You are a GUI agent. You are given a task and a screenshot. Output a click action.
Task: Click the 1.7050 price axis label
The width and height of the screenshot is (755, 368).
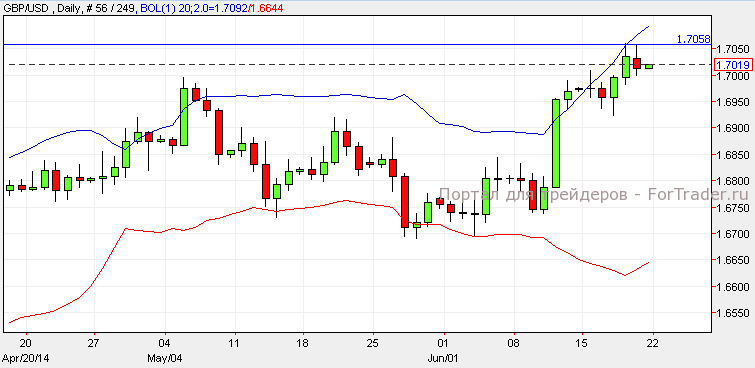click(733, 49)
